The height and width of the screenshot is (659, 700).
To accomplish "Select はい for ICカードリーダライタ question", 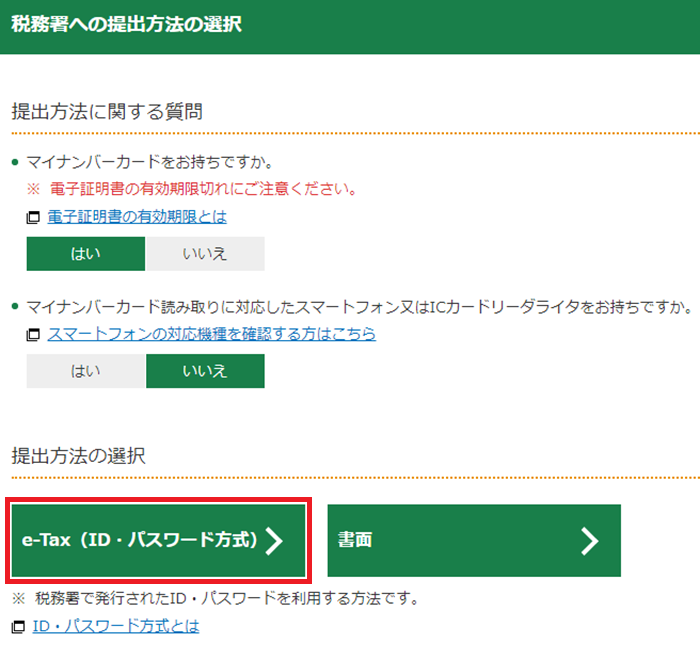I will coord(86,371).
